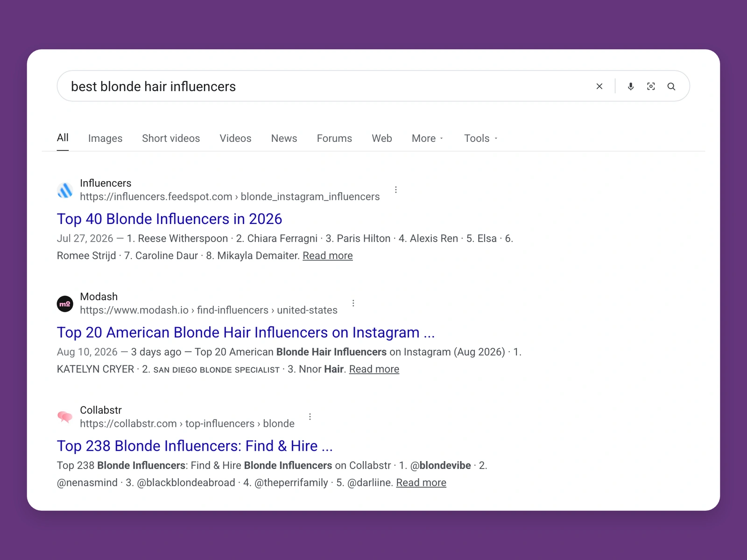Click '@blackblondeabroad' in the Collabstr snippet

coord(186,483)
